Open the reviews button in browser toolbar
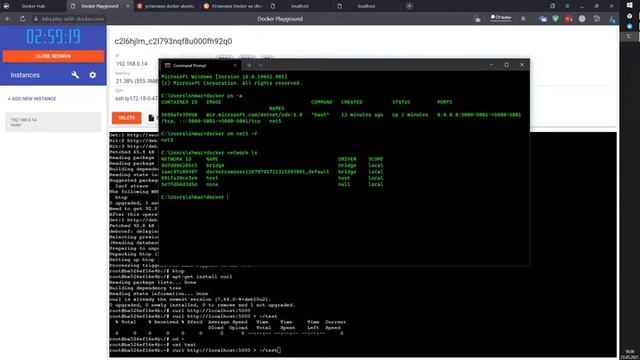Image resolution: width=640 pixels, height=360 pixels. (x=501, y=18)
